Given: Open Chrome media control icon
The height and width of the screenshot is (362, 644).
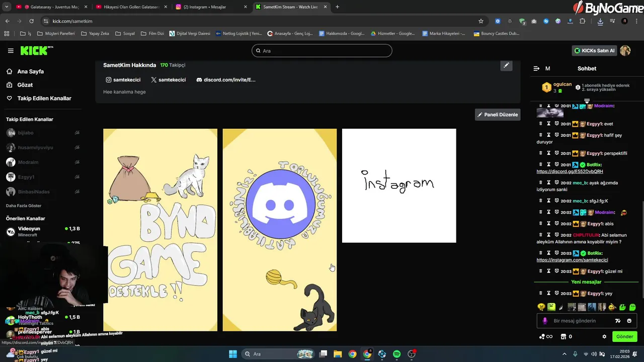Looking at the screenshot, I should pyautogui.click(x=612, y=21).
